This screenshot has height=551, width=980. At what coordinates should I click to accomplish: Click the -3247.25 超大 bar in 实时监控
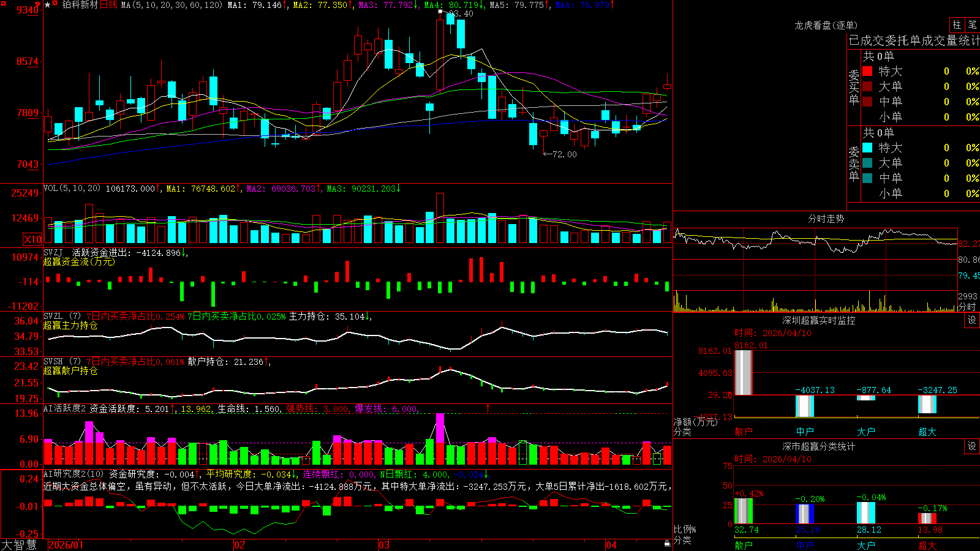[927, 404]
